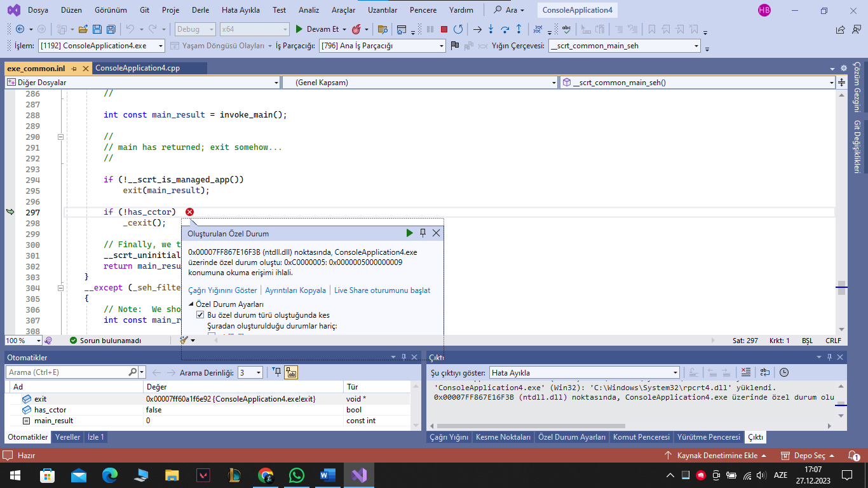868x488 pixels.
Task: Switch to the ConsoleApplication4.cpp tab
Action: [137, 69]
